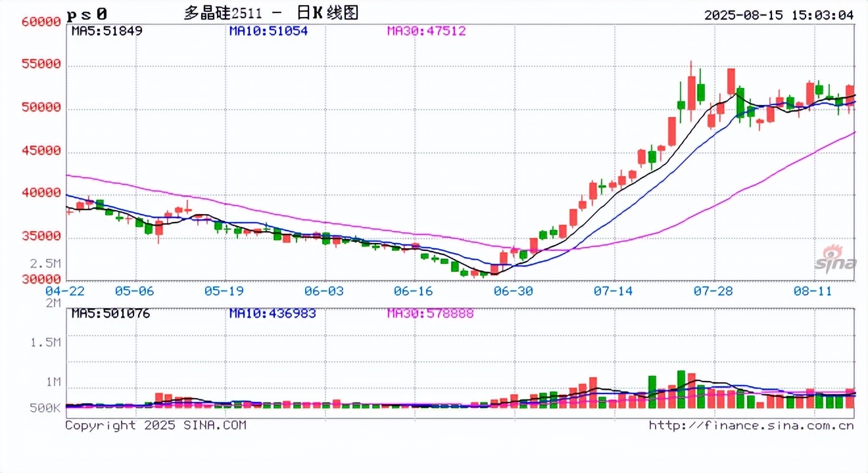
Task: Select the 06-30 date on the time axis
Action: [514, 291]
